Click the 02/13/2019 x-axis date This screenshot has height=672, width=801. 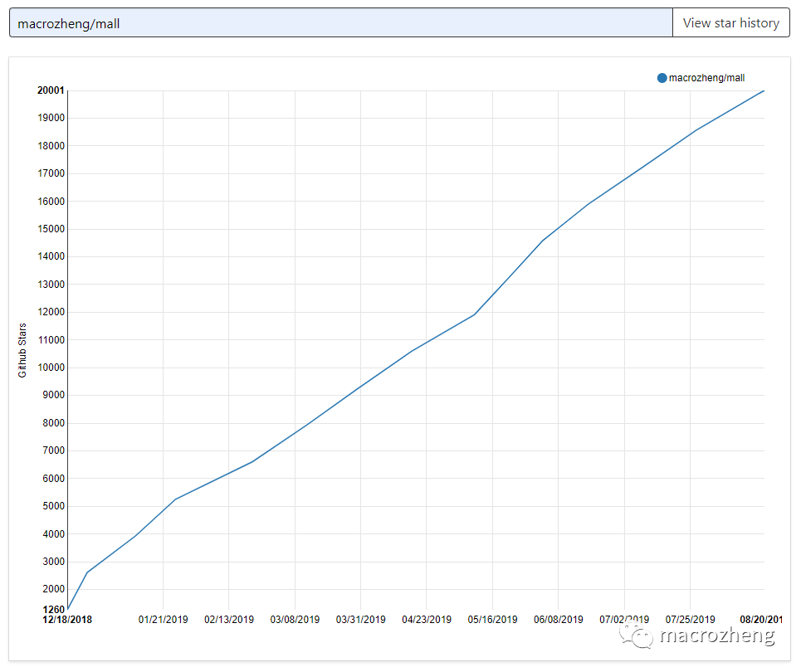229,620
